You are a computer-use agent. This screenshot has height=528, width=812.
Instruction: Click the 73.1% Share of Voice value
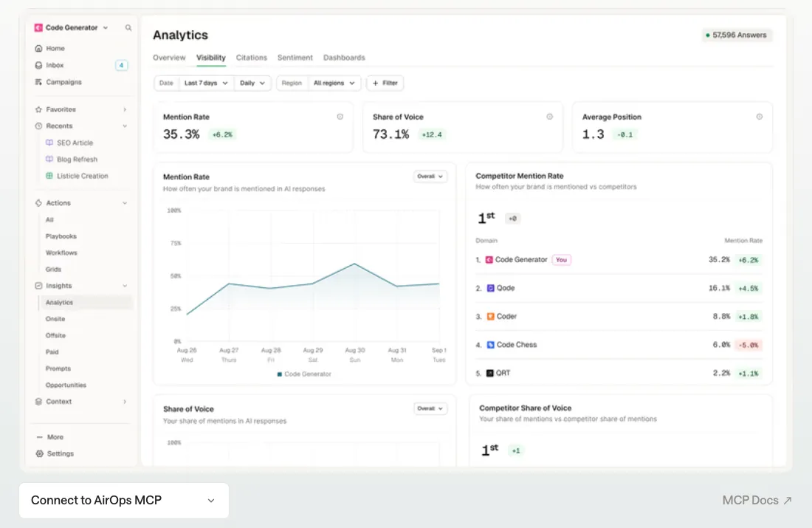click(x=391, y=134)
